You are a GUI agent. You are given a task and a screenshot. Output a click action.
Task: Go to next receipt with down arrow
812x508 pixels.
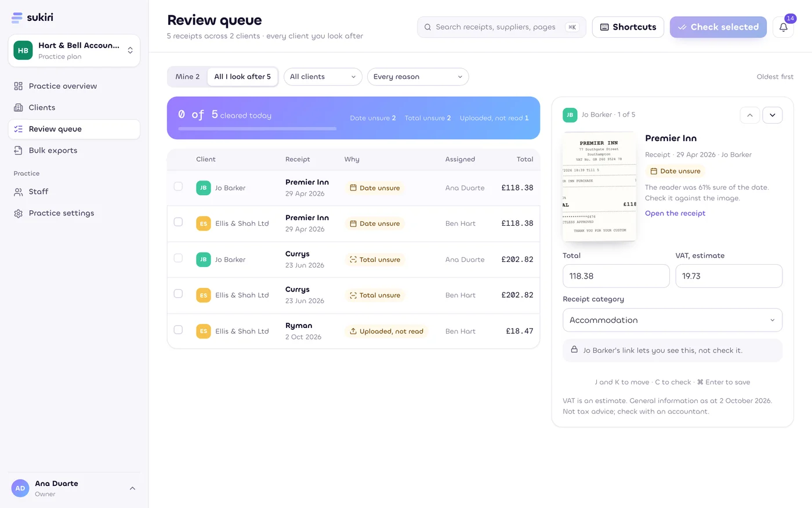pos(773,115)
